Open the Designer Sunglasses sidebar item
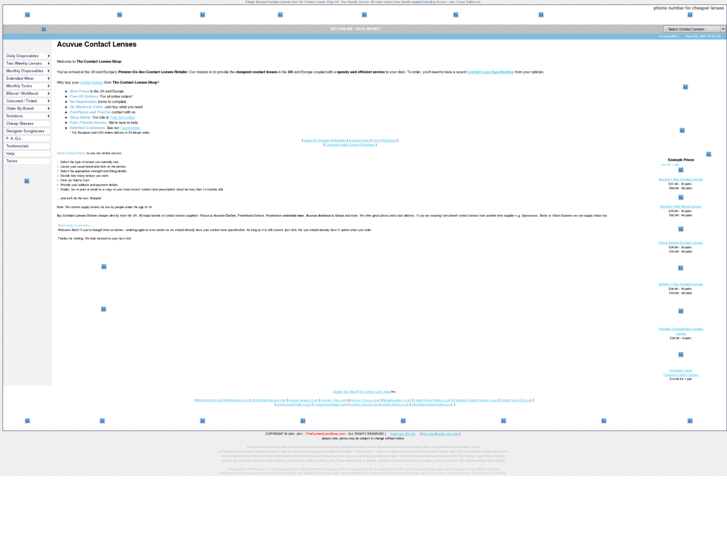The image size is (727, 545). [x=27, y=131]
